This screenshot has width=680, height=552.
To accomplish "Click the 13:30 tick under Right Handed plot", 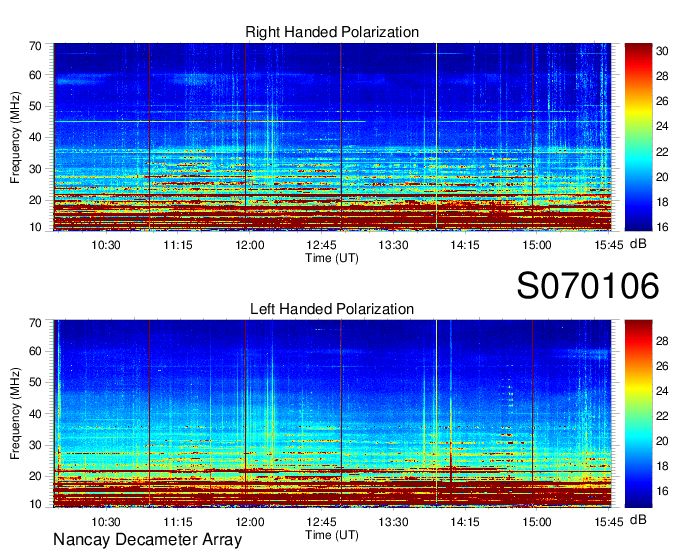I will click(x=393, y=245).
